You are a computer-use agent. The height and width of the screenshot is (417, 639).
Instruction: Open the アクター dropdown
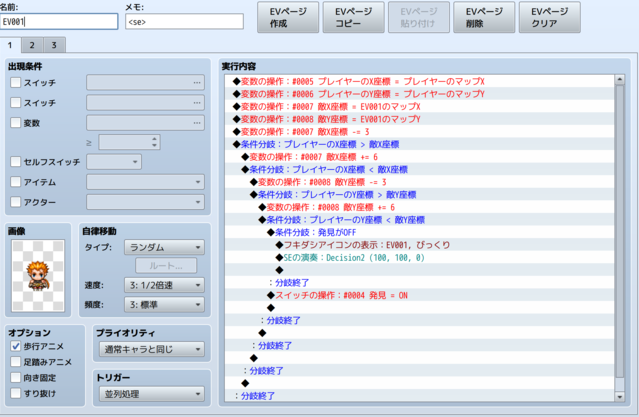click(x=145, y=202)
